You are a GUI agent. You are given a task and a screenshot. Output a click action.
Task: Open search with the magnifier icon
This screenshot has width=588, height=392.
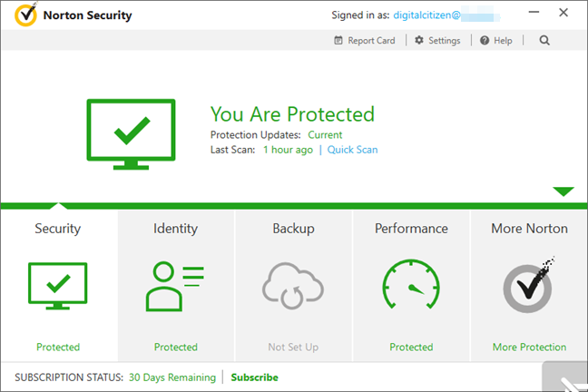click(544, 40)
